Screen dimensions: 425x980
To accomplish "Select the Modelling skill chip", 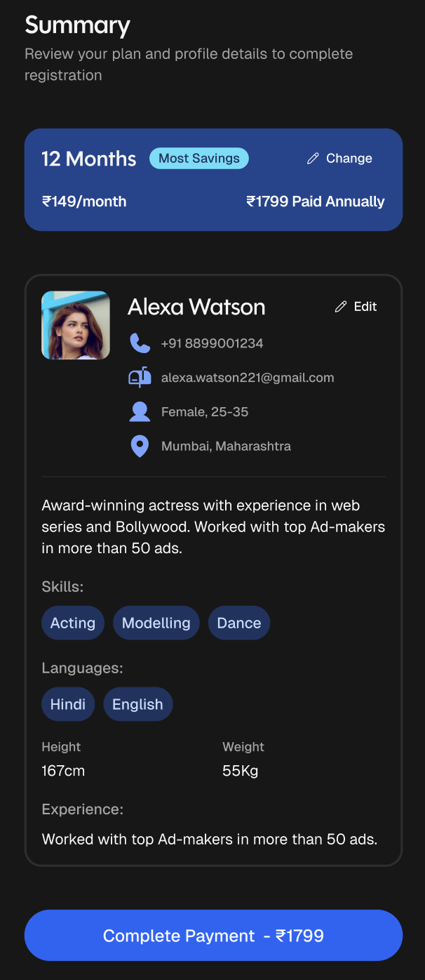I will point(156,623).
